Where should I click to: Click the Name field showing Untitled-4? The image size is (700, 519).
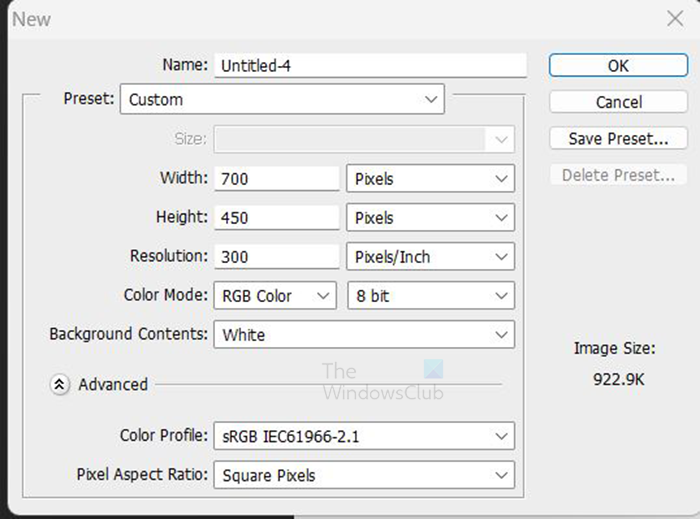370,66
